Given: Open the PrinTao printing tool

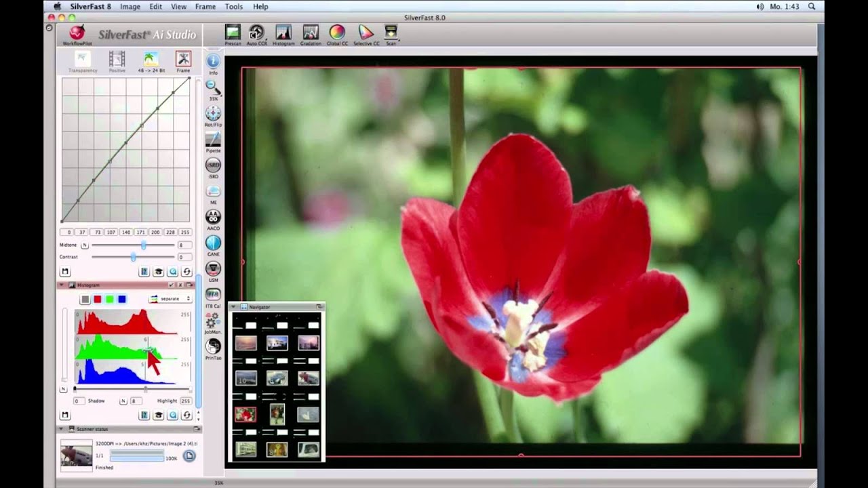Looking at the screenshot, I should [x=213, y=349].
